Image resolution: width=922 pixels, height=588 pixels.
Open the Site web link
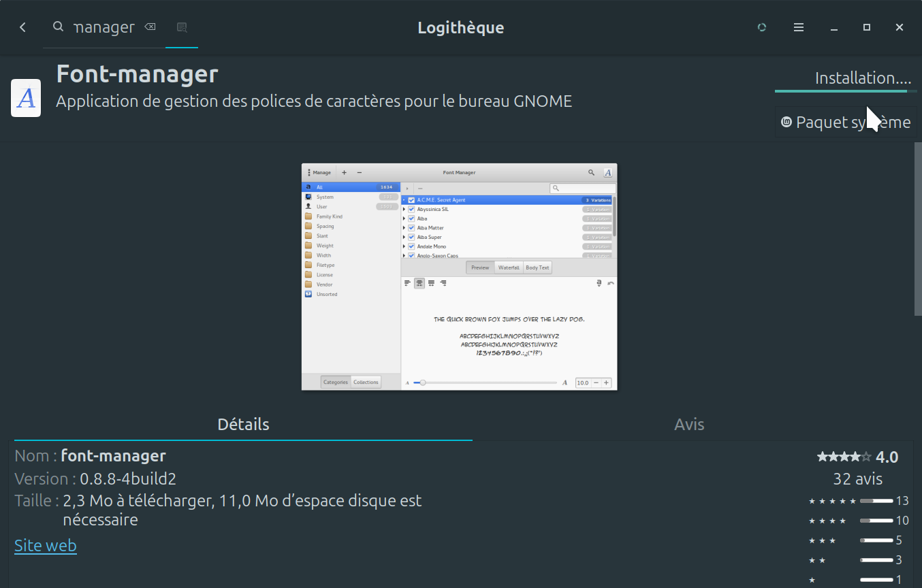click(46, 546)
